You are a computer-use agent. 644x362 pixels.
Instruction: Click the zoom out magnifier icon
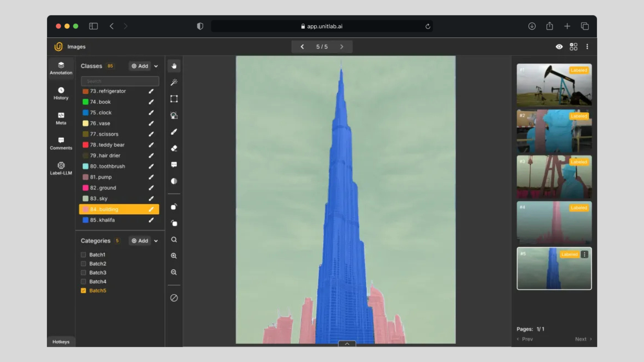174,272
